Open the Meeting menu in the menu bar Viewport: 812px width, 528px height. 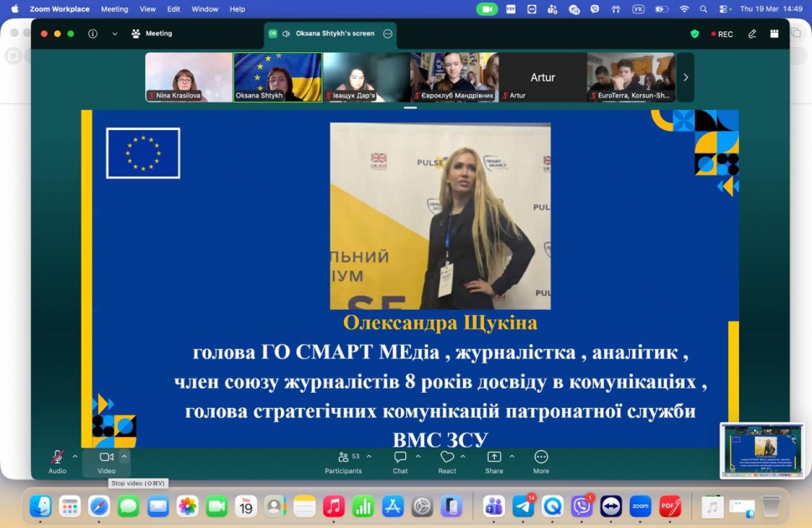(114, 9)
